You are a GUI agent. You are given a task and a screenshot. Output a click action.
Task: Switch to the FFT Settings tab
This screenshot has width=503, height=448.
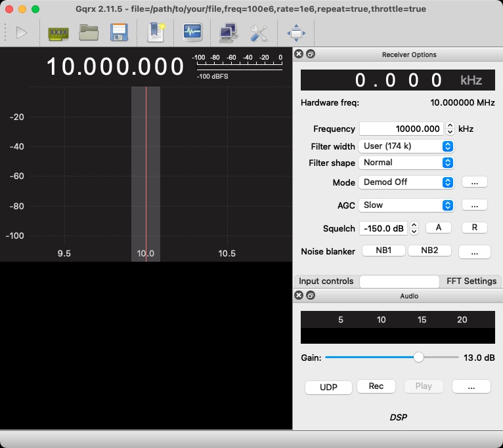pyautogui.click(x=471, y=281)
